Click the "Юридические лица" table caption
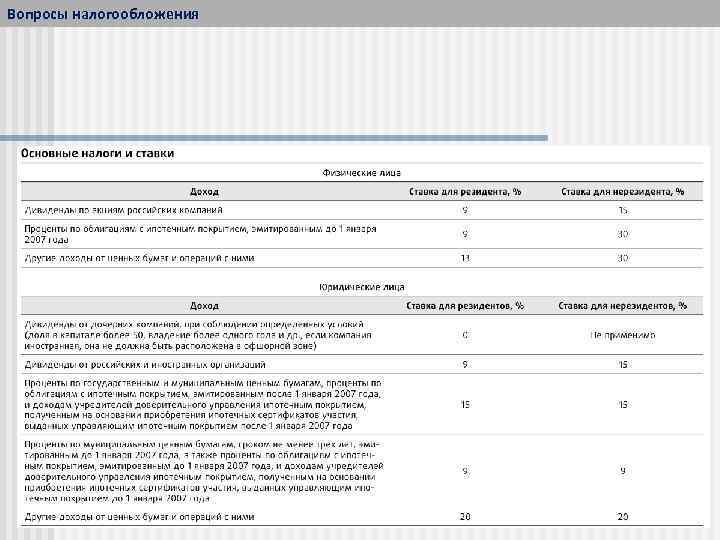 point(361,287)
